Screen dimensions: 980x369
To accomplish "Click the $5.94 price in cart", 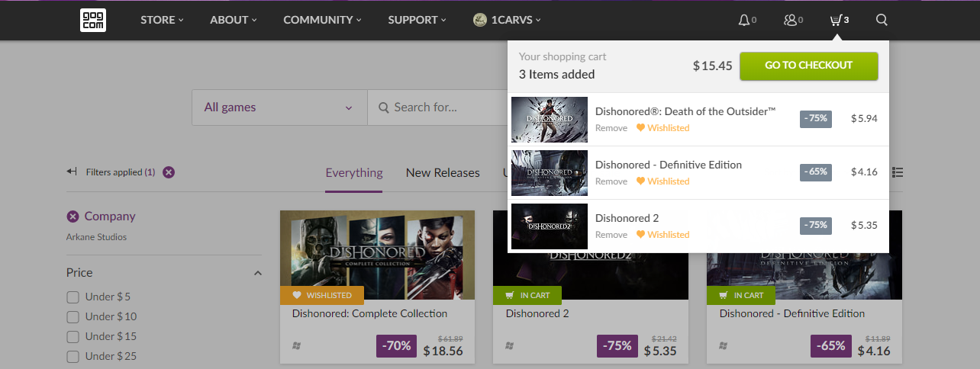I will click(865, 119).
